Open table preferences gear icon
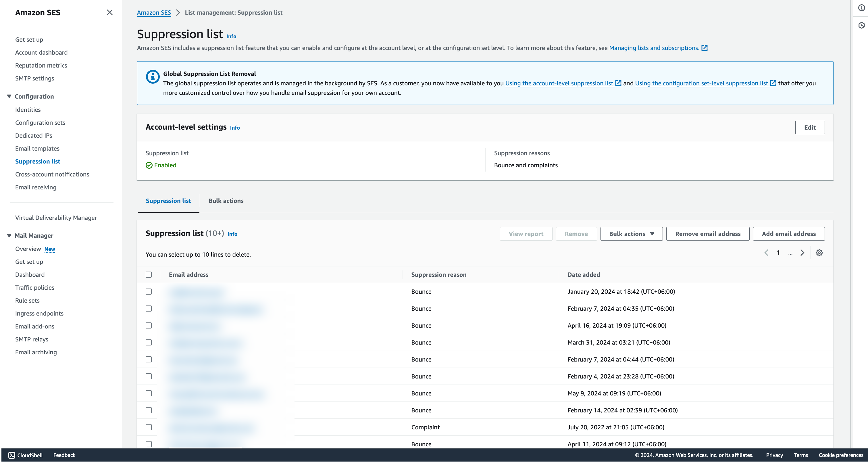 click(819, 253)
